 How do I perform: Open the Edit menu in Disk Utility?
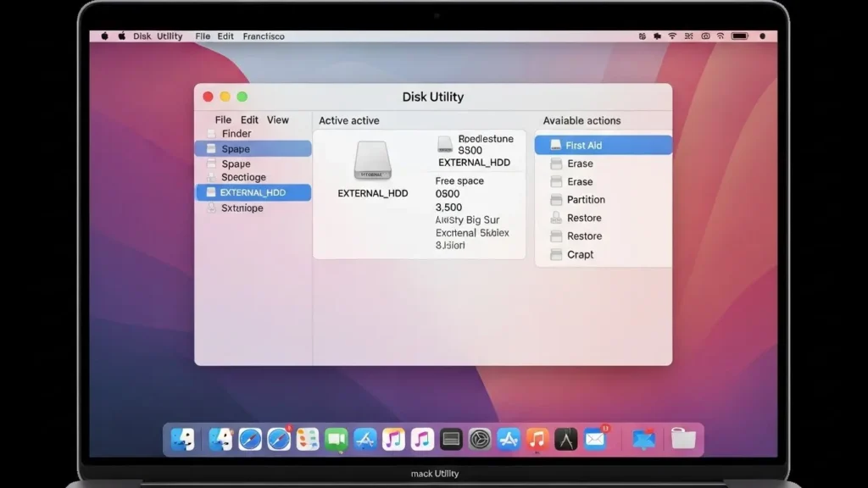coord(249,119)
